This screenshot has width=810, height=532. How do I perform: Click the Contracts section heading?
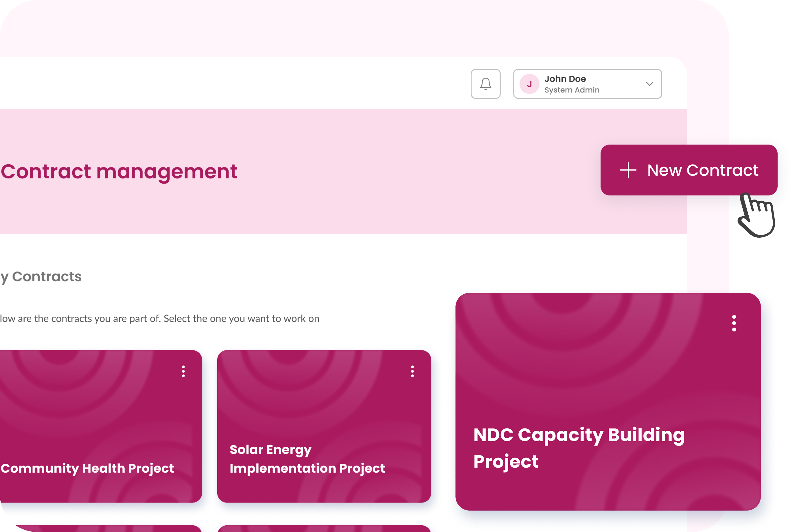[x=41, y=277]
